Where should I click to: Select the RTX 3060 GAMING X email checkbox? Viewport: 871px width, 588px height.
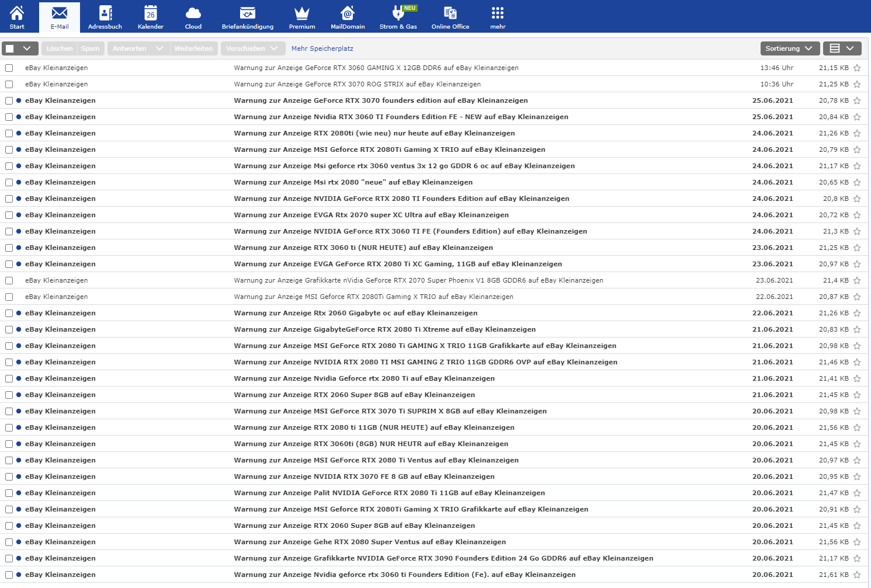pos(9,68)
